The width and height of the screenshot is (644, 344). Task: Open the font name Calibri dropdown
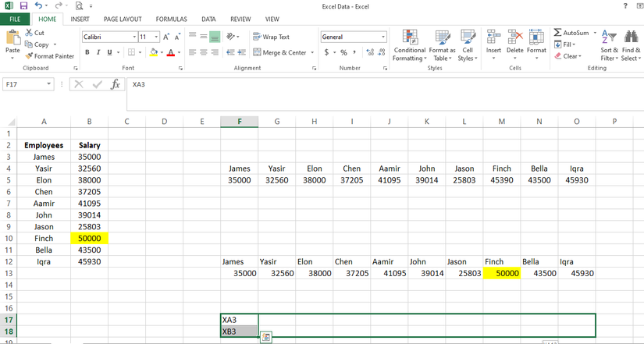134,37
